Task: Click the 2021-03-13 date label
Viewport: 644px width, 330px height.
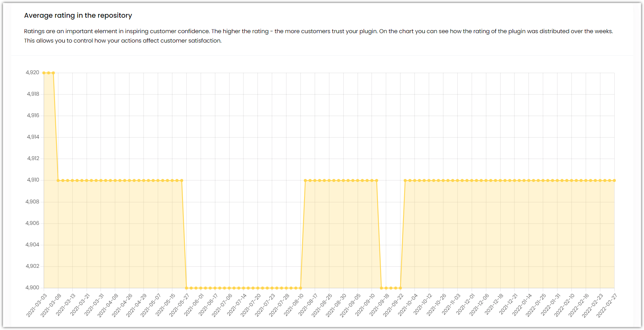Action: tap(65, 306)
